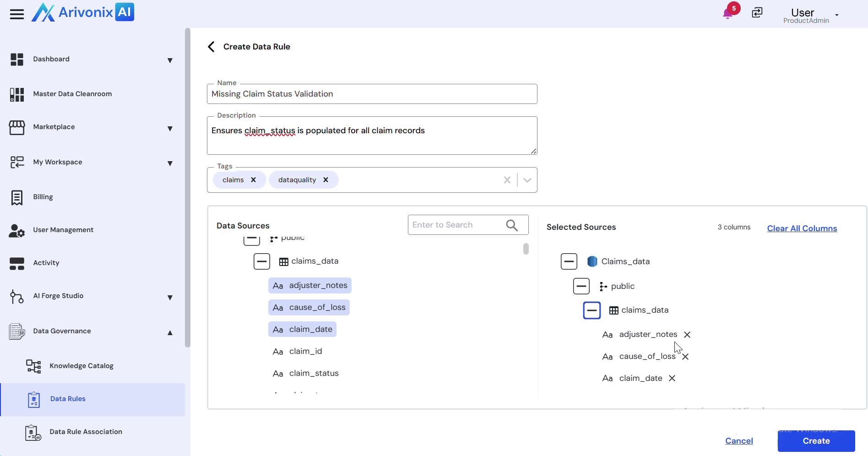
Task: Clear all tags with the X icon
Action: [x=507, y=180]
